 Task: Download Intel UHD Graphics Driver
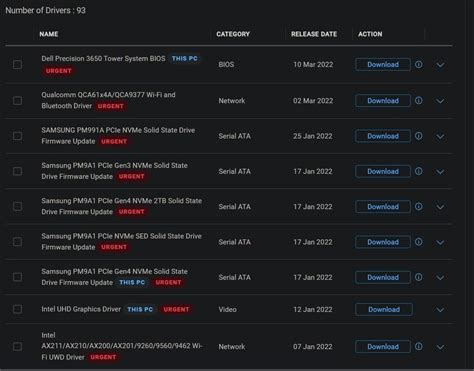tap(384, 309)
